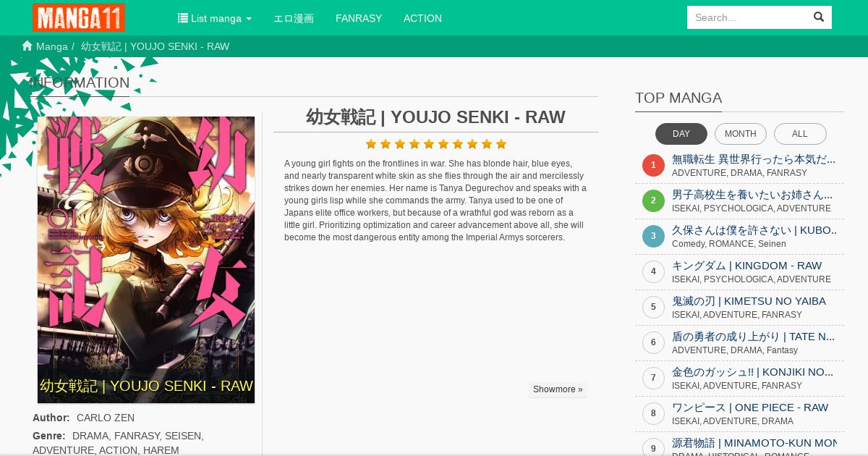Click the TOP MANGA heading
Viewport: 868px width, 456px height.
pyautogui.click(x=678, y=98)
